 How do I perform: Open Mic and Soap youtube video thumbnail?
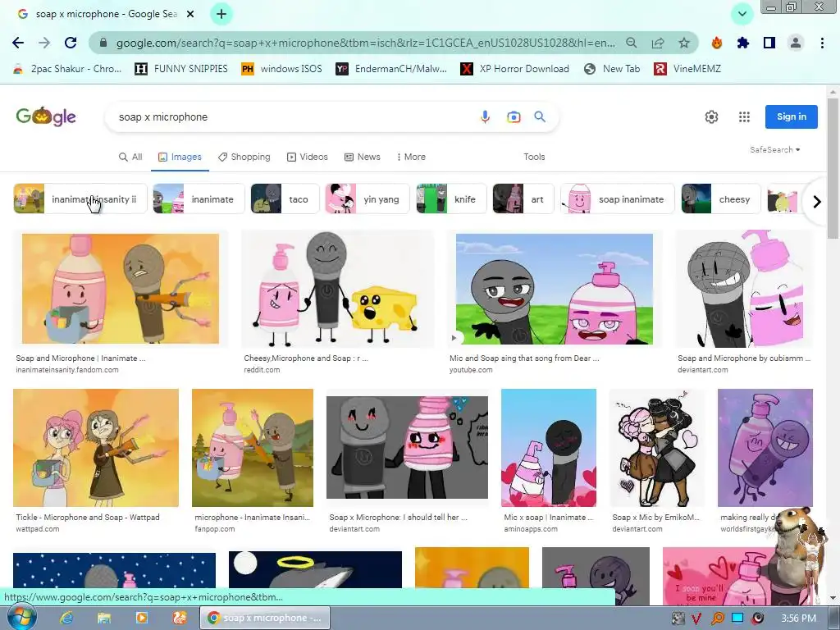555,289
